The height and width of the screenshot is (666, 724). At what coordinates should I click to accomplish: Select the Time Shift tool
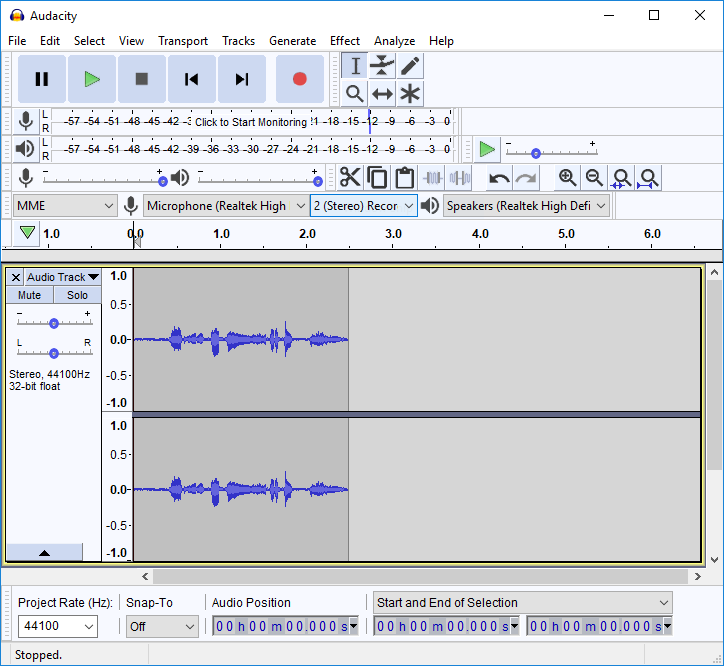(382, 94)
